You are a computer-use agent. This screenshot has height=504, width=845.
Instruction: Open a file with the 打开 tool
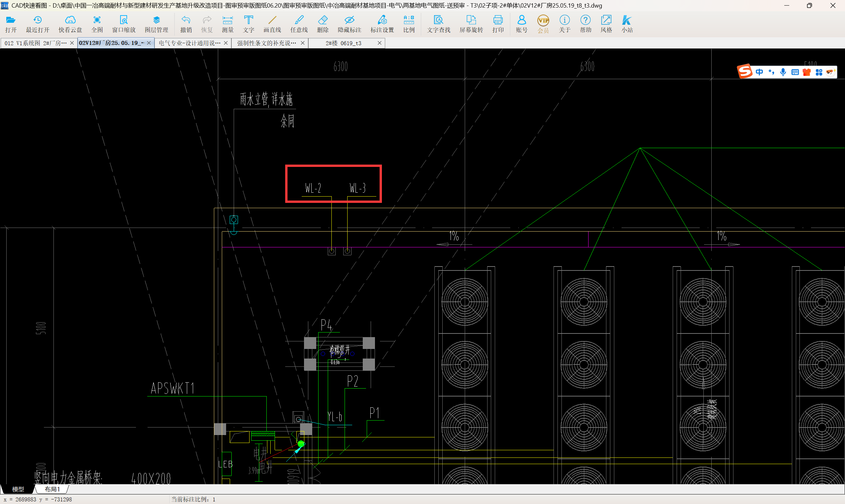click(11, 24)
